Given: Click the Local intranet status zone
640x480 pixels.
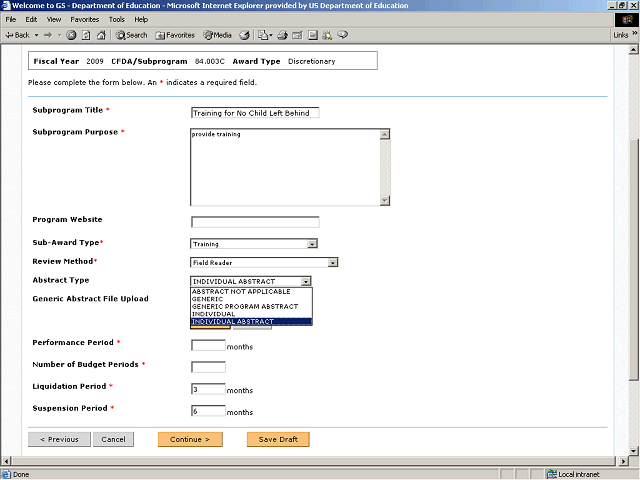Looking at the screenshot, I should point(573,474).
